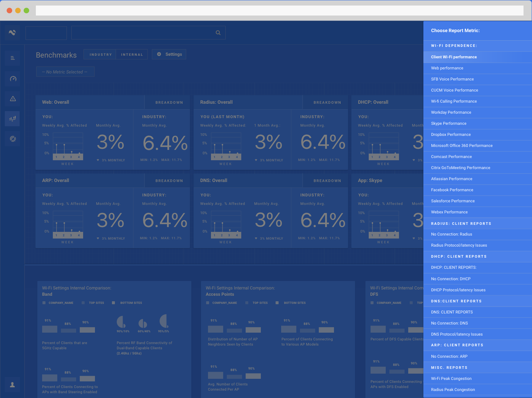Select No Connection: Radius metric
532x398 pixels.
(x=478, y=234)
